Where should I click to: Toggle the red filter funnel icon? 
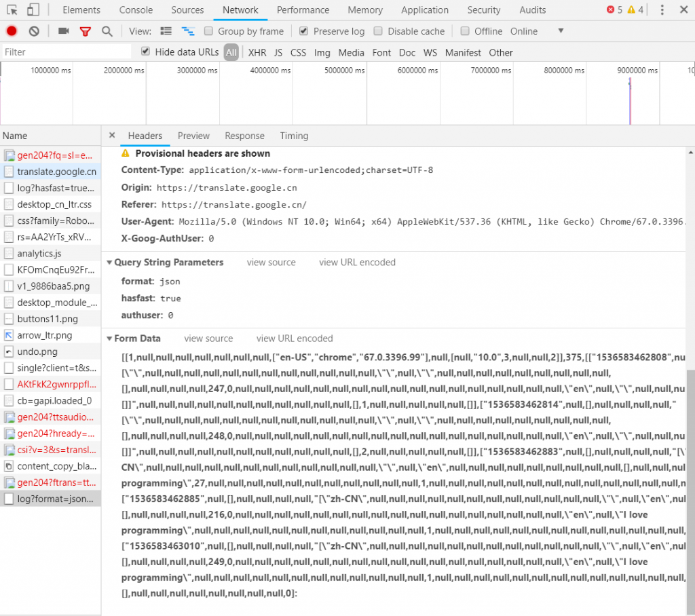coord(85,31)
